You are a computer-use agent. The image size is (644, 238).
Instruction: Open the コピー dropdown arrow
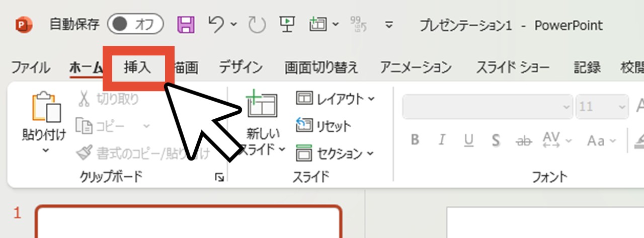click(146, 126)
